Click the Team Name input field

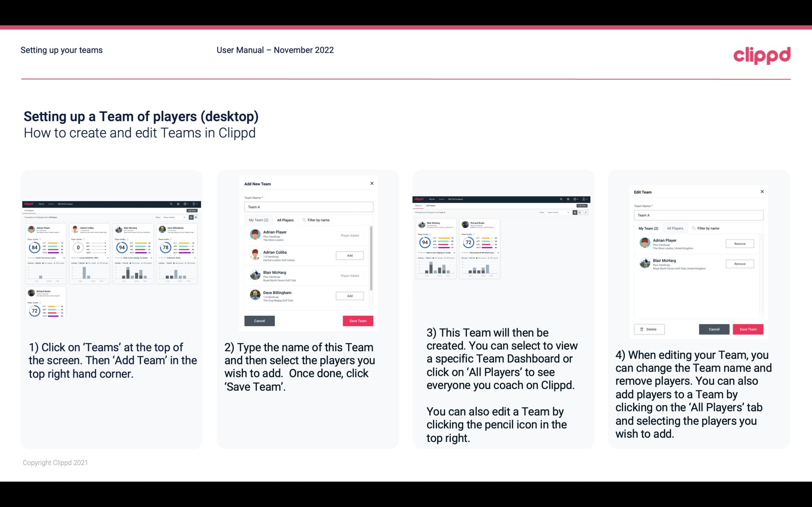(309, 207)
